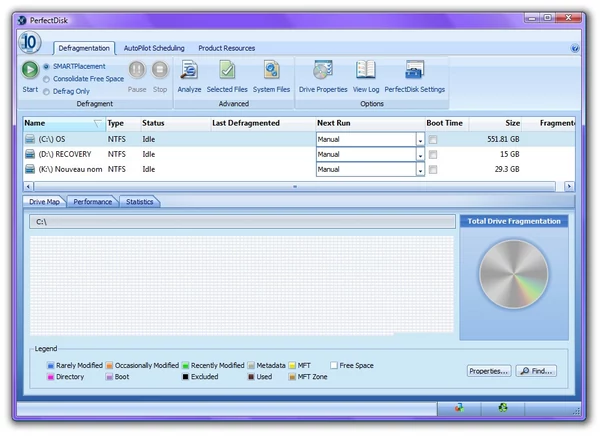Select the (D:\) RECOVERY row name
This screenshot has height=436, width=600.
point(65,154)
